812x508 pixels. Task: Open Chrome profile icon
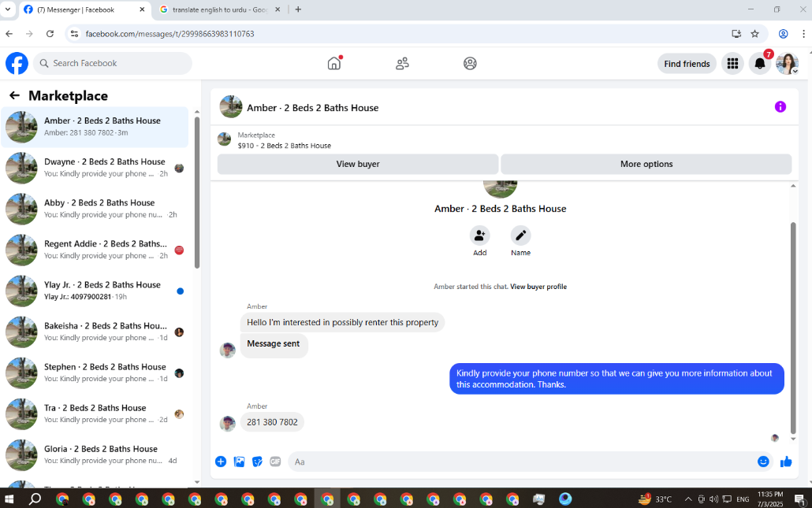point(783,34)
